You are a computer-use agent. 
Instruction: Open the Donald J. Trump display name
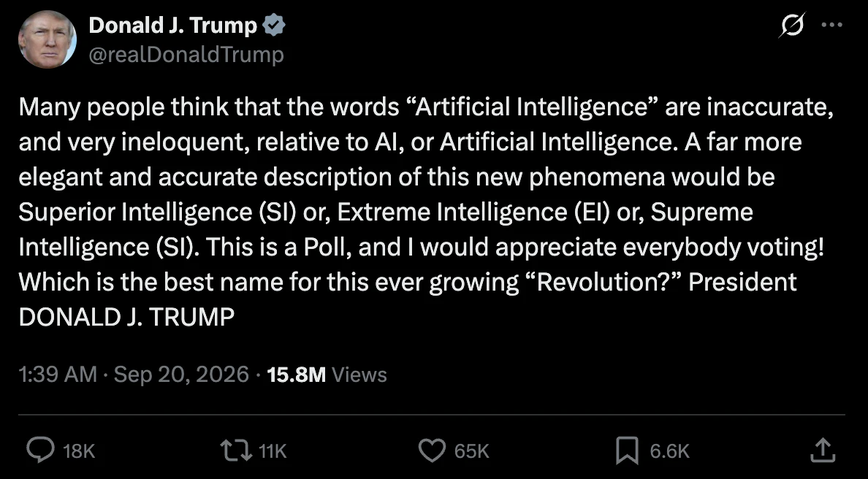173,26
